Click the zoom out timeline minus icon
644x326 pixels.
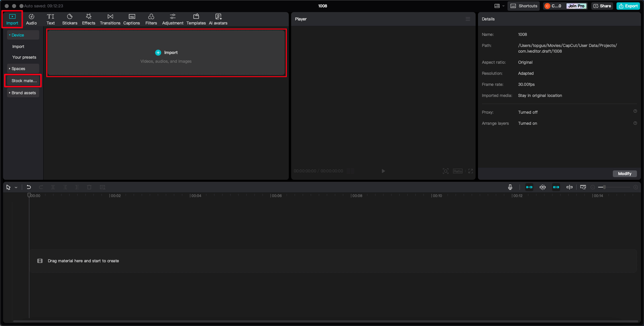(x=593, y=187)
